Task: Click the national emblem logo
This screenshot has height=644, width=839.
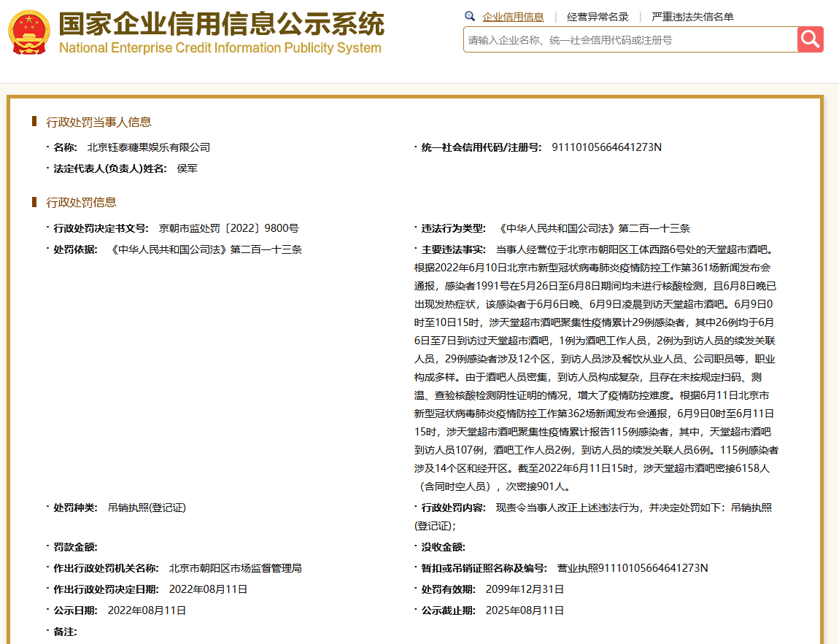Action: tap(29, 32)
